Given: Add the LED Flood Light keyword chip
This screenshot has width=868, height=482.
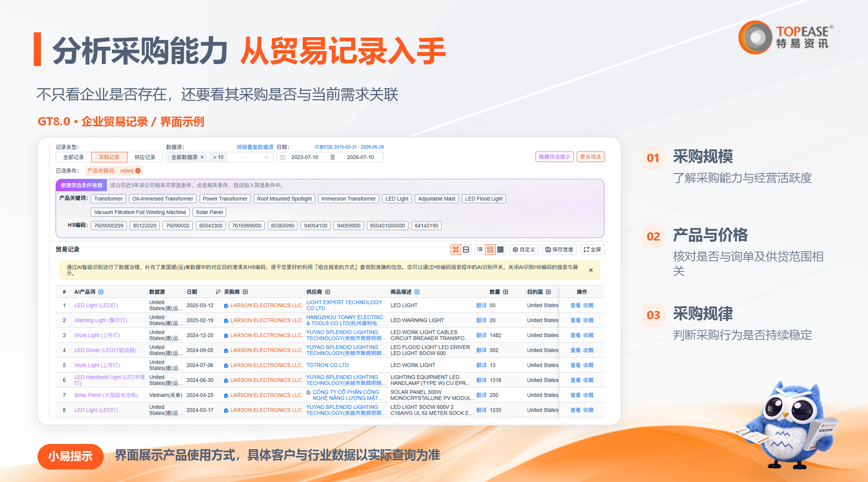Looking at the screenshot, I should tap(484, 199).
